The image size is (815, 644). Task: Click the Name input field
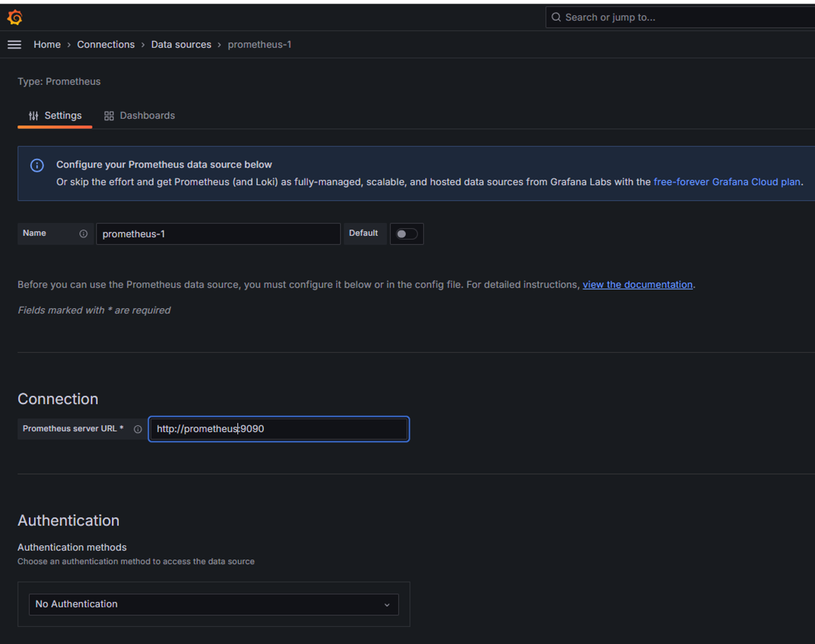click(218, 234)
